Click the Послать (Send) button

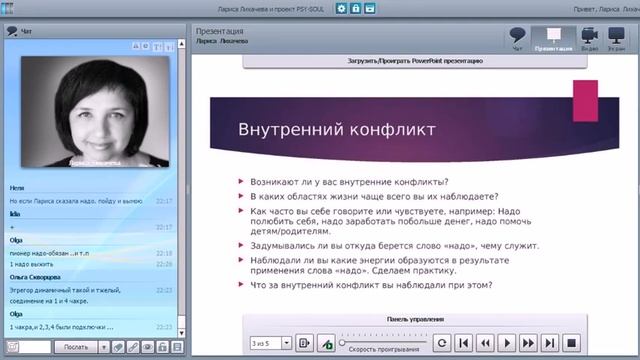[76, 347]
